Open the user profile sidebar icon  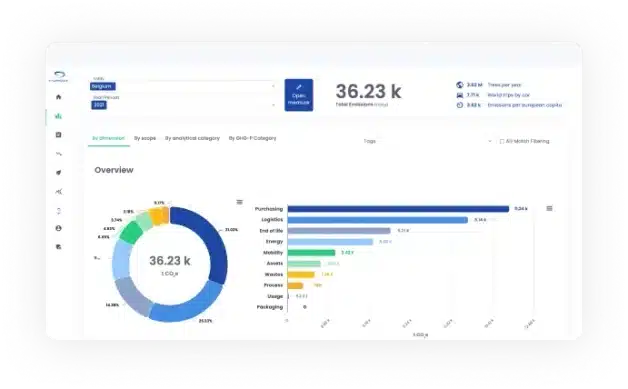coord(58,228)
